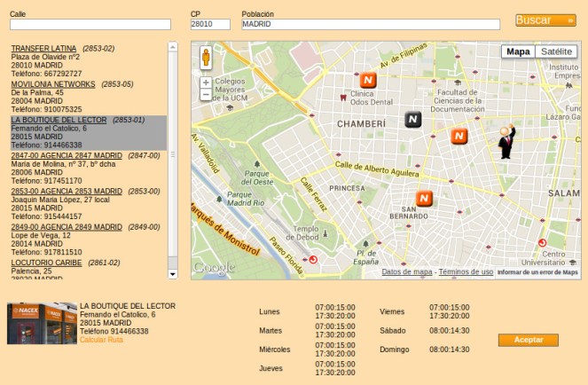Select the black Nacex marker in Chamberí
This screenshot has width=588, height=385.
point(413,120)
